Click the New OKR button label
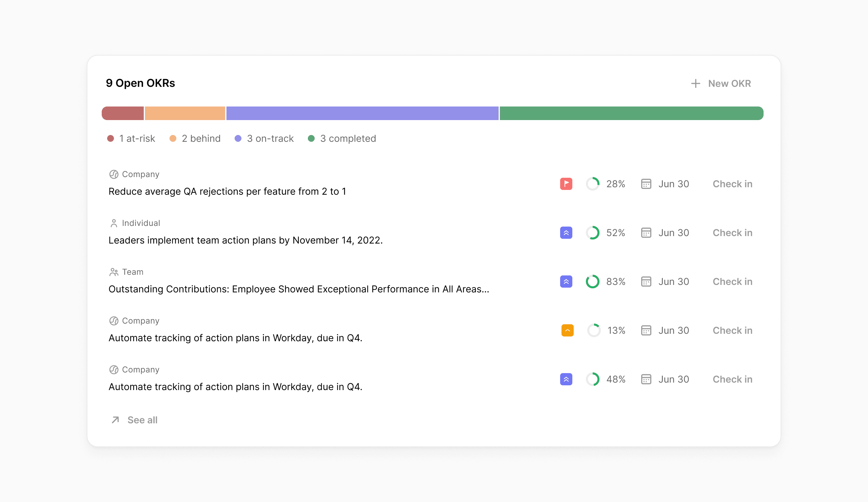Viewport: 868px width, 502px height. pos(729,83)
